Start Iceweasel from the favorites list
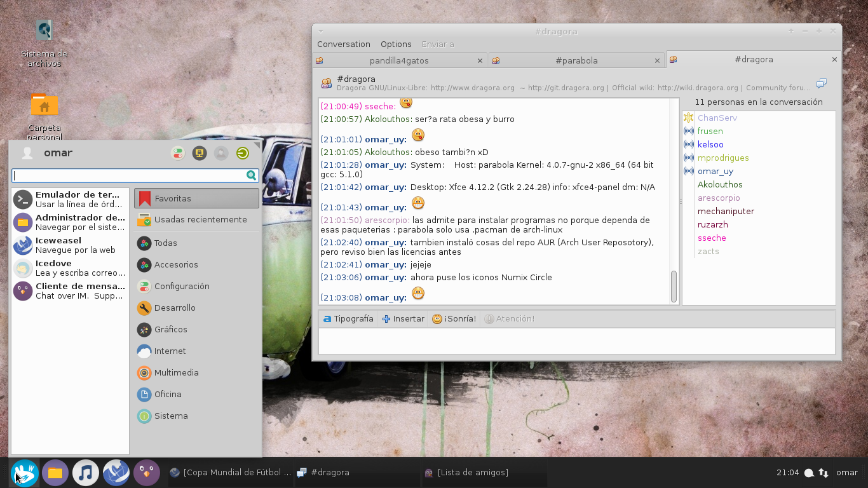 click(x=71, y=245)
